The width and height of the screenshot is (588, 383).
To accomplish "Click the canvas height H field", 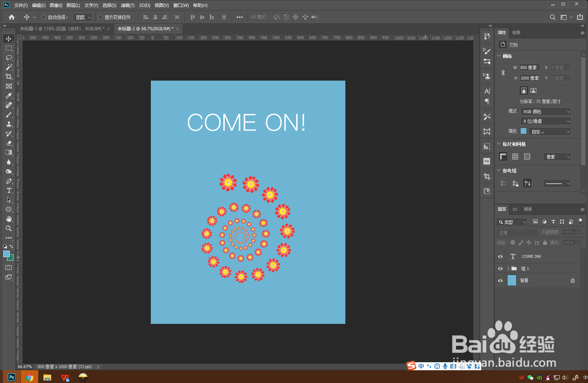I will pyautogui.click(x=530, y=78).
